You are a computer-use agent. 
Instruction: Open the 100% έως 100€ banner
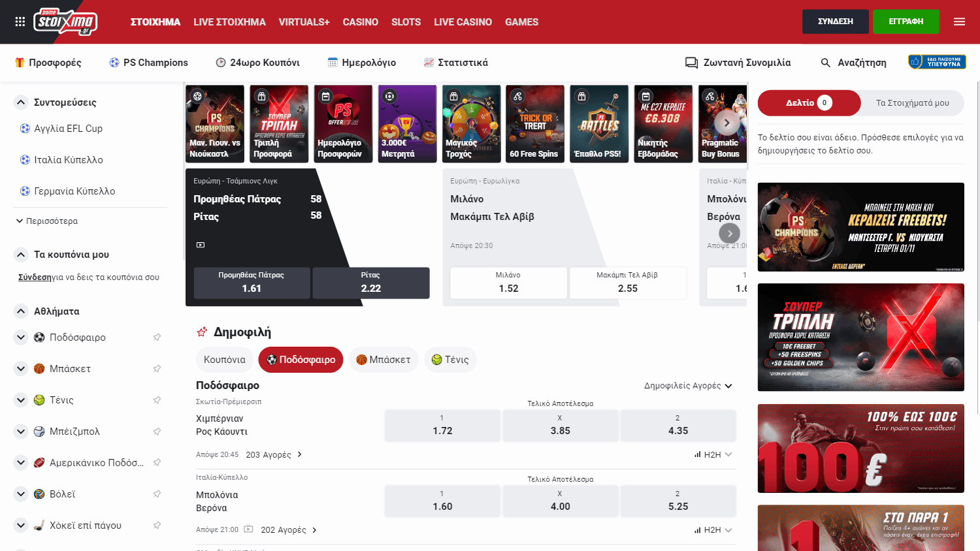pyautogui.click(x=860, y=449)
